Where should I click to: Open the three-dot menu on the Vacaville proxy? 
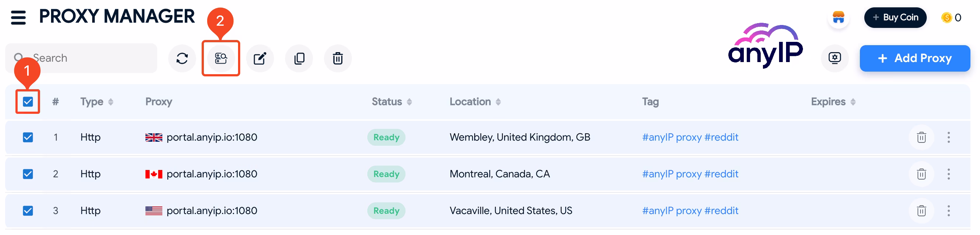tap(950, 210)
